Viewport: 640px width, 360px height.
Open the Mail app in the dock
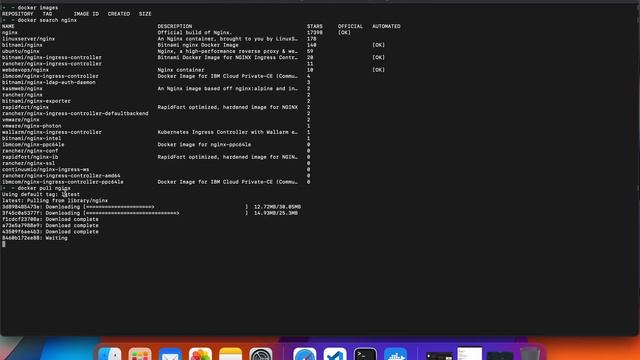(170, 354)
